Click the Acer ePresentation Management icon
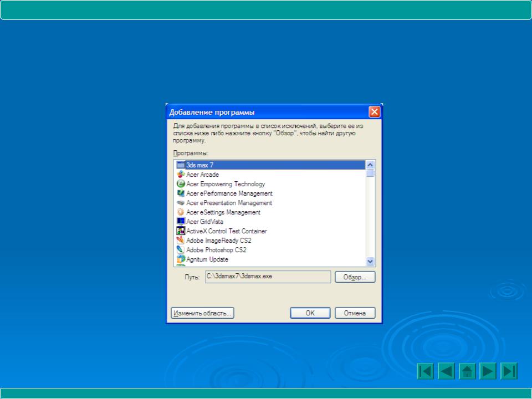This screenshot has height=399, width=532. pyautogui.click(x=181, y=203)
